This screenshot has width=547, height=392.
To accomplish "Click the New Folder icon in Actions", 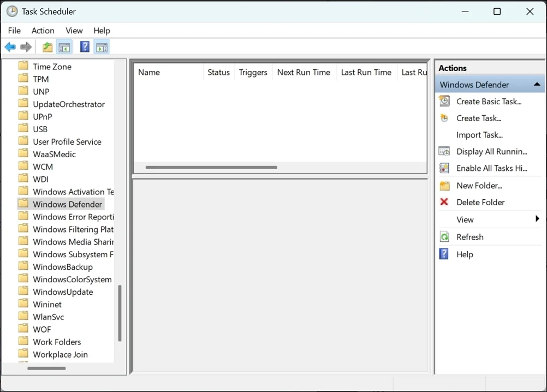I will point(444,186).
